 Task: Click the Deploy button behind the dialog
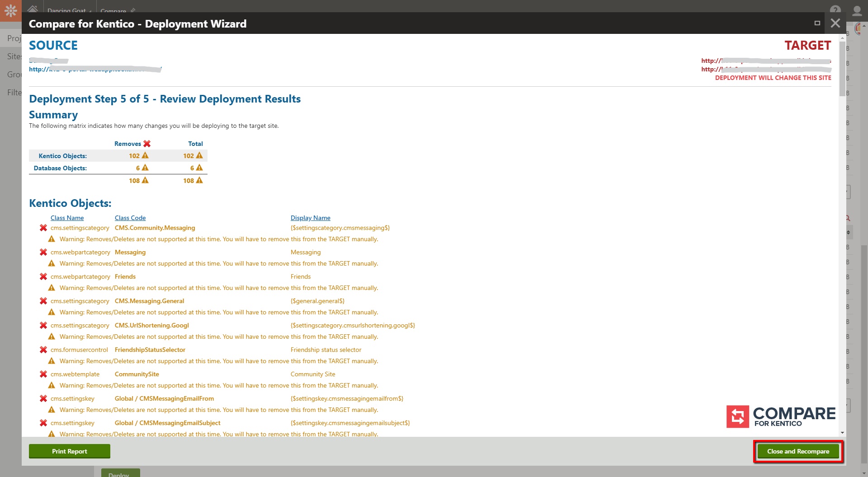(x=120, y=473)
